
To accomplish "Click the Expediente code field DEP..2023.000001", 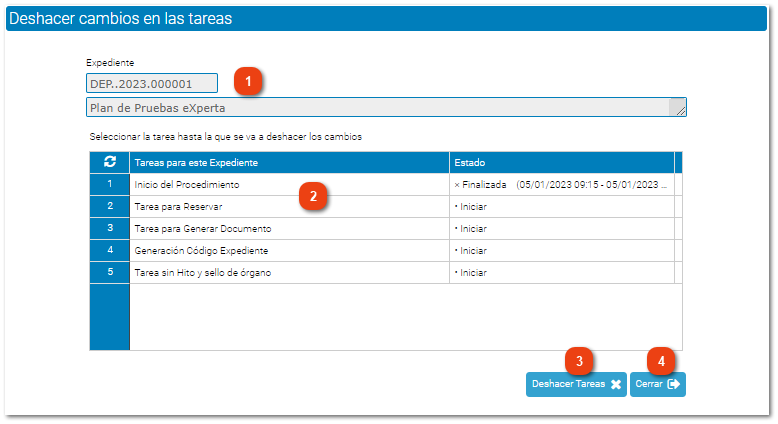I will 152,83.
